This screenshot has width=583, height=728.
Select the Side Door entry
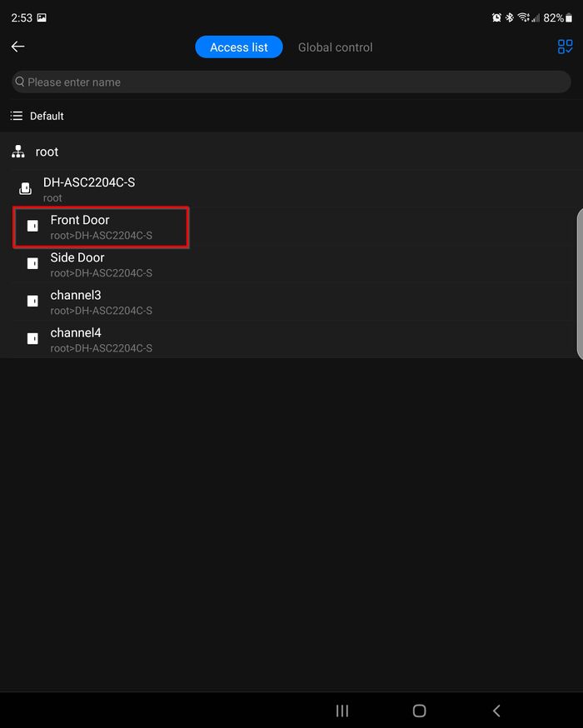[102, 265]
